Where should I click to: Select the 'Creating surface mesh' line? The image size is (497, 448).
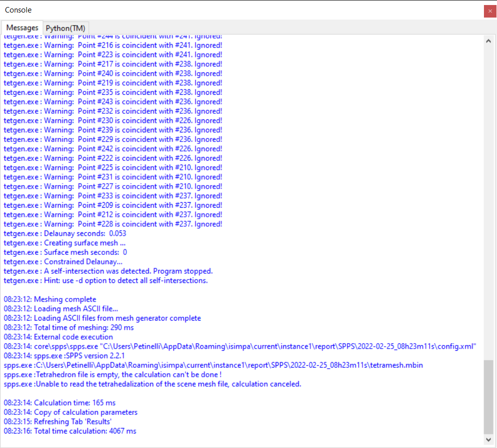tap(65, 243)
